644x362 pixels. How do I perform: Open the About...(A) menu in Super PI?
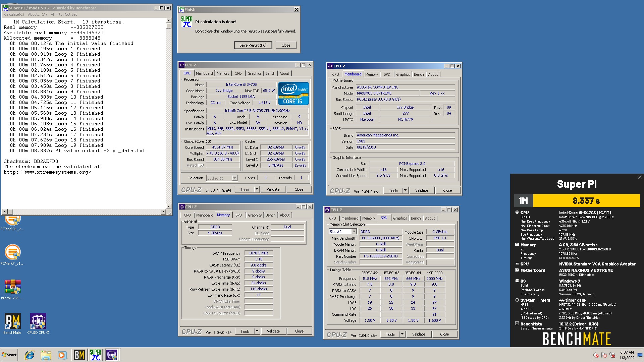click(x=37, y=14)
